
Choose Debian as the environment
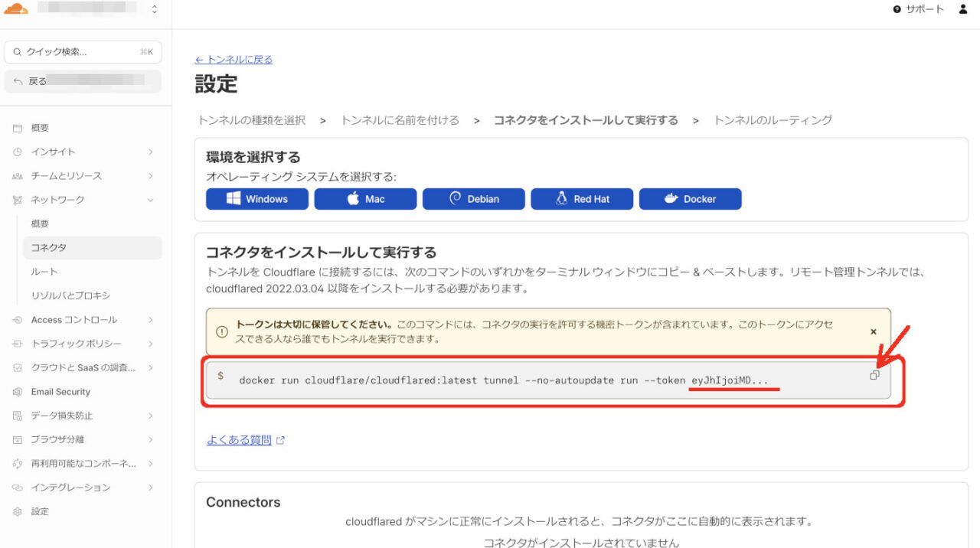[474, 199]
